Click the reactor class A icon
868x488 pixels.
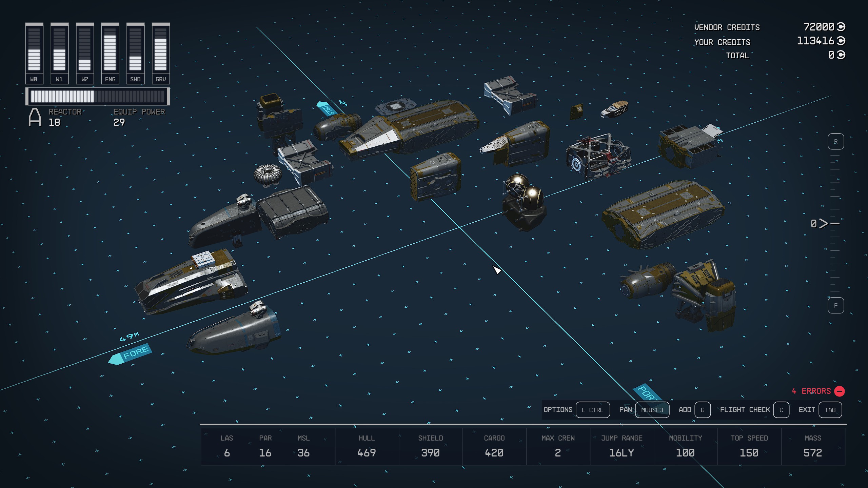coord(35,117)
